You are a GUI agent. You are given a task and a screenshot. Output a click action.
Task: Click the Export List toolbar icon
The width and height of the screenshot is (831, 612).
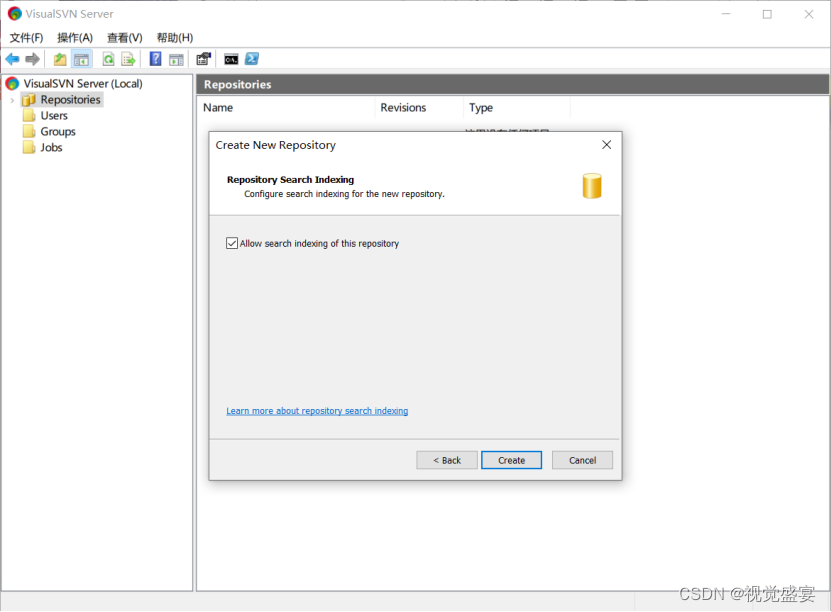[128, 59]
